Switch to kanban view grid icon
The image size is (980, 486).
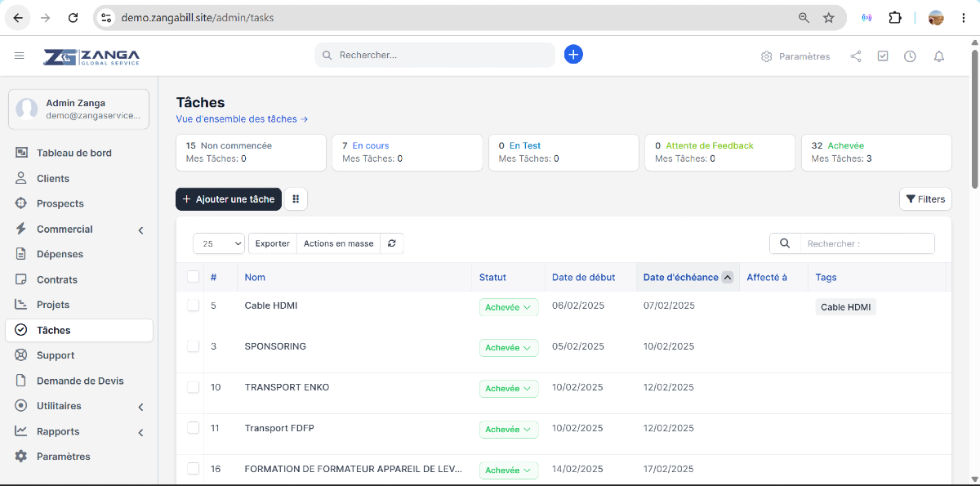(x=296, y=198)
